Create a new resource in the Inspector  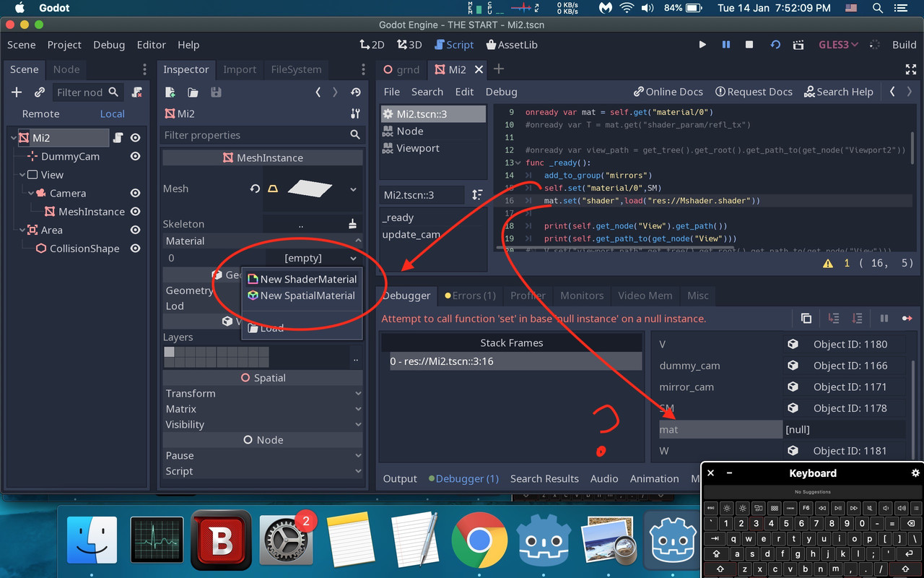pos(170,92)
